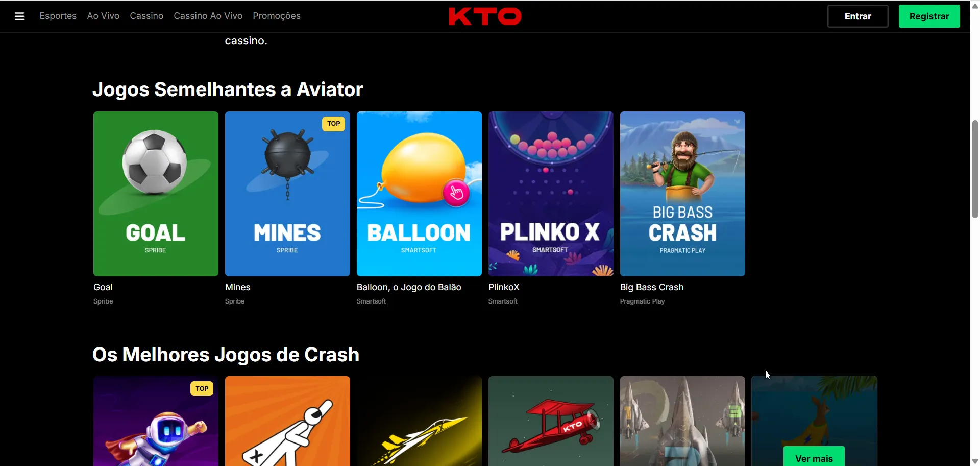Open the Mines game tile

(x=287, y=194)
